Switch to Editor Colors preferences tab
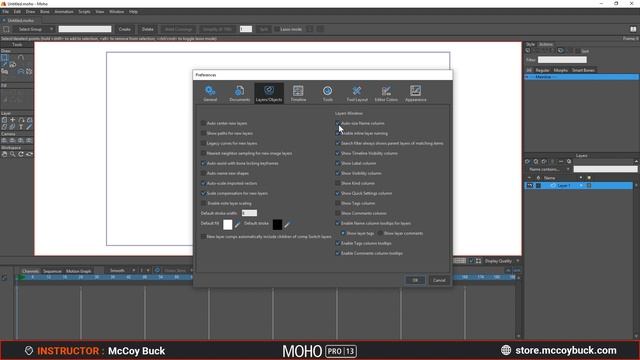 (x=386, y=93)
